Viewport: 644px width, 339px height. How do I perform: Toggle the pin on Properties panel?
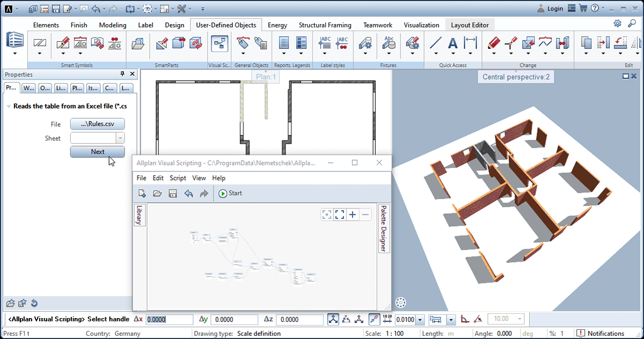[x=122, y=74]
